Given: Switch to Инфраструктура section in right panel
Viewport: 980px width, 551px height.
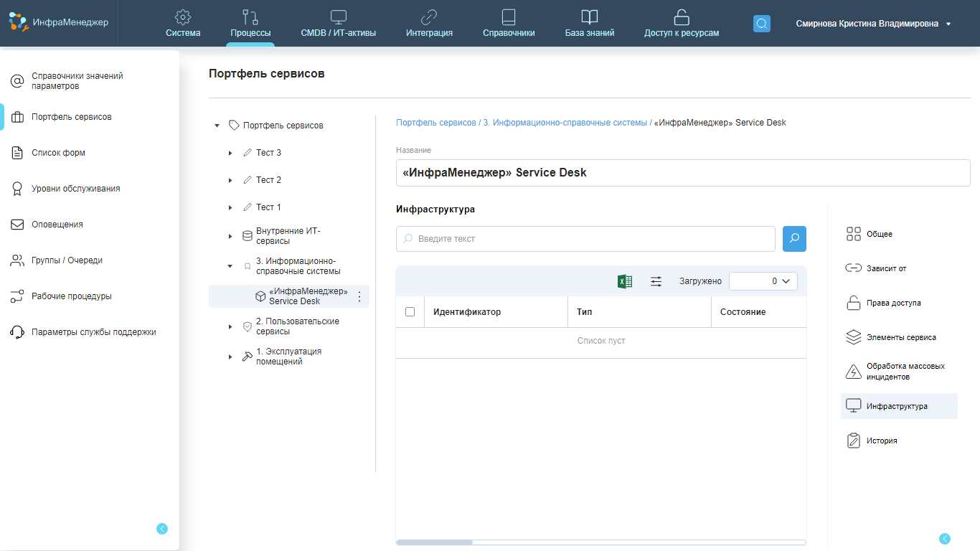Looking at the screenshot, I should 899,406.
